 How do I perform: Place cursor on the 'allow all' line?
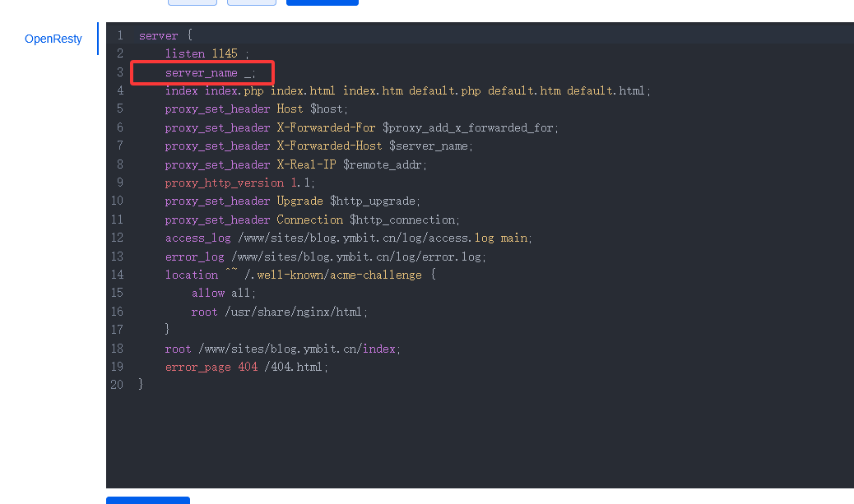[x=224, y=293]
